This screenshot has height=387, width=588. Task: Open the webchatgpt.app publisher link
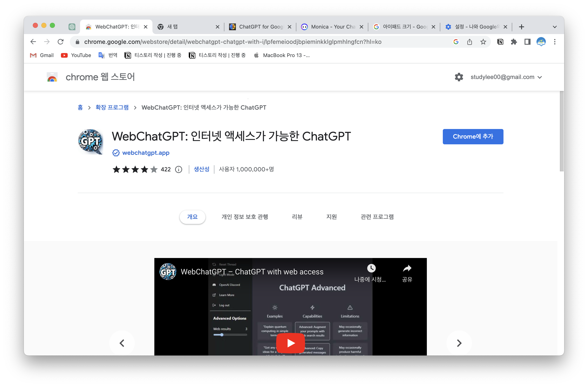pos(146,153)
